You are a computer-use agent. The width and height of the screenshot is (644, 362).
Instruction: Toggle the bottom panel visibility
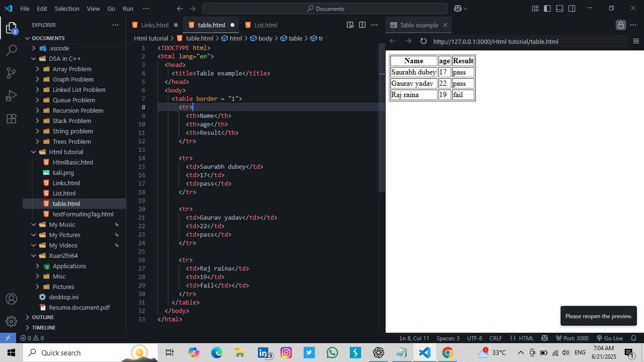[x=559, y=9]
